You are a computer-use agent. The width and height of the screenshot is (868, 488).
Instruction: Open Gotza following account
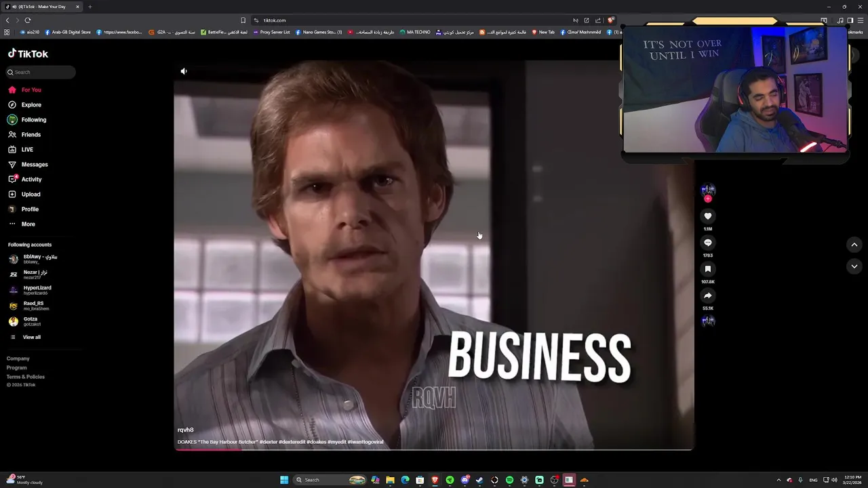pos(24,321)
